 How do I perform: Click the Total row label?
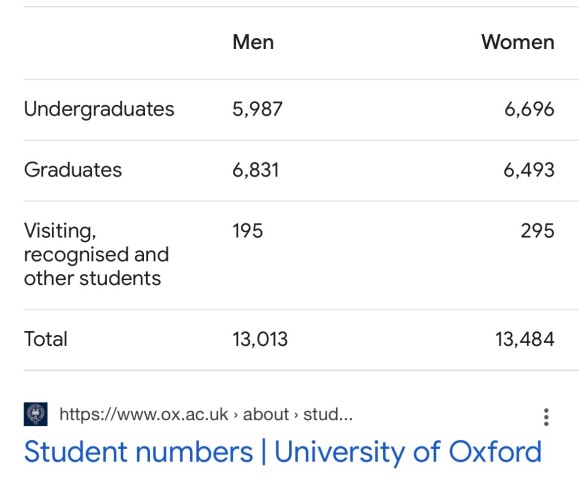coord(45,339)
